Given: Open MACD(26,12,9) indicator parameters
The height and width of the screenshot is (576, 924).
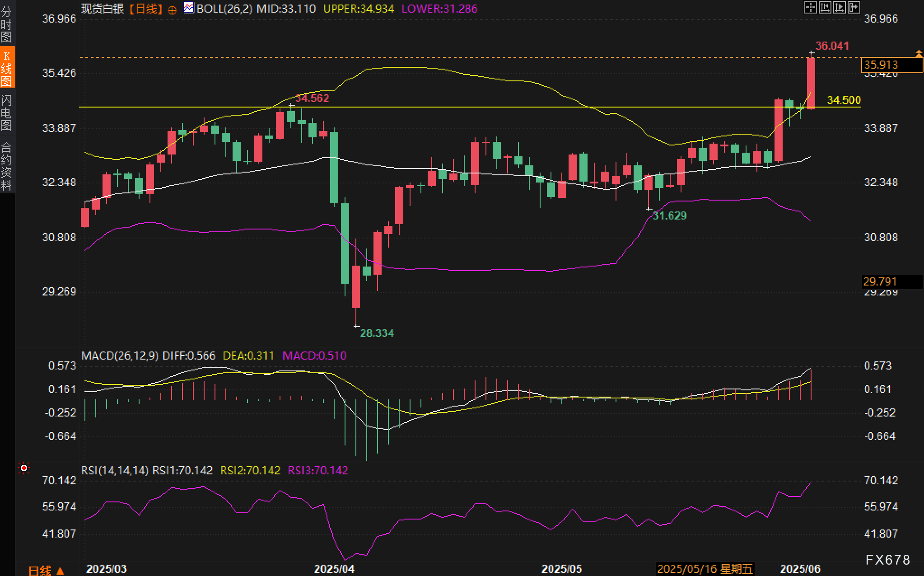Looking at the screenshot, I should pos(120,356).
